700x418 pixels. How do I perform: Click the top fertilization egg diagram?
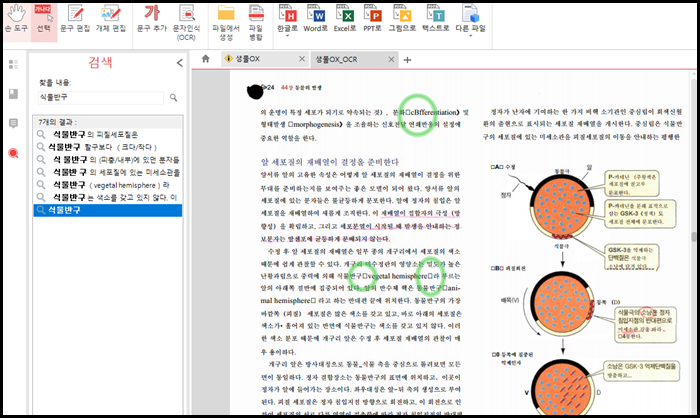pyautogui.click(x=562, y=206)
